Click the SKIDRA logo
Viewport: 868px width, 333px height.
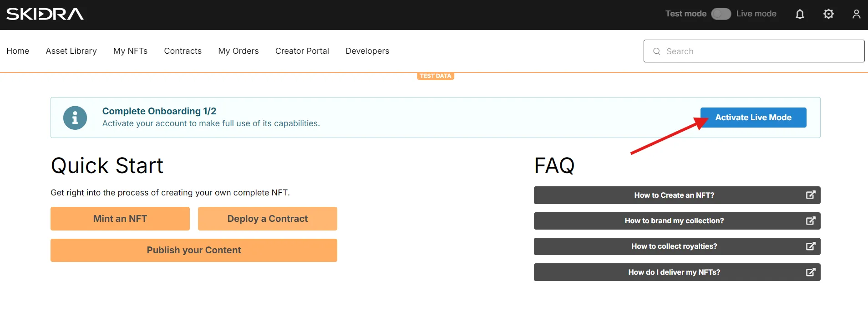pos(45,14)
